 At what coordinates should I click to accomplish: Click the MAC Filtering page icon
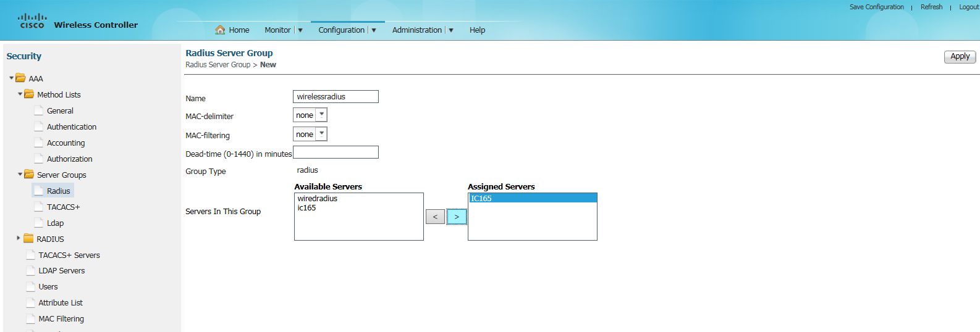pos(31,318)
